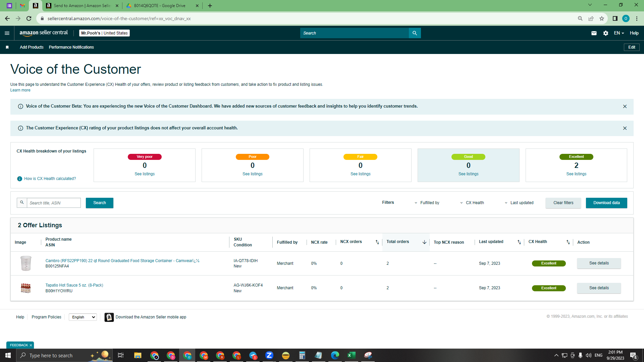Open File Explorer from the taskbar
Viewport: 644px width, 362px height.
click(x=138, y=355)
